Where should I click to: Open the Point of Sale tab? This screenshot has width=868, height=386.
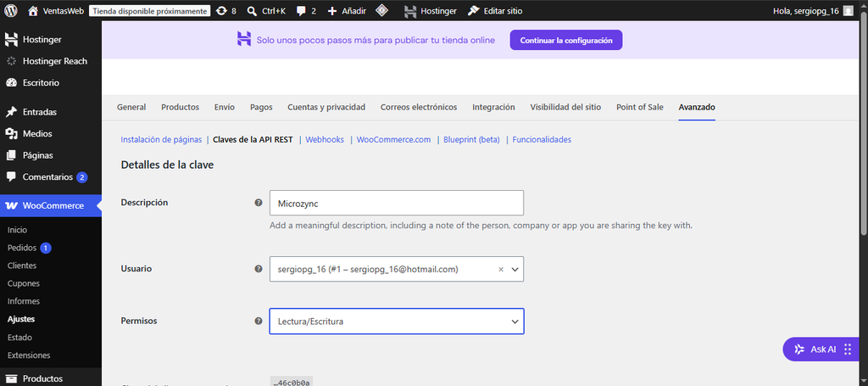click(639, 107)
